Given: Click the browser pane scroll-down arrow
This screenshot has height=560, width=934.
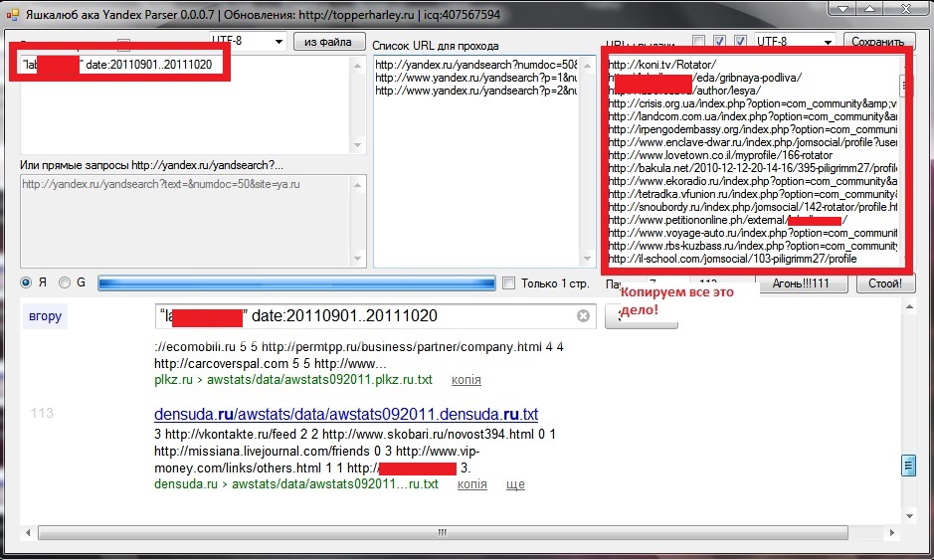Looking at the screenshot, I should (x=909, y=516).
